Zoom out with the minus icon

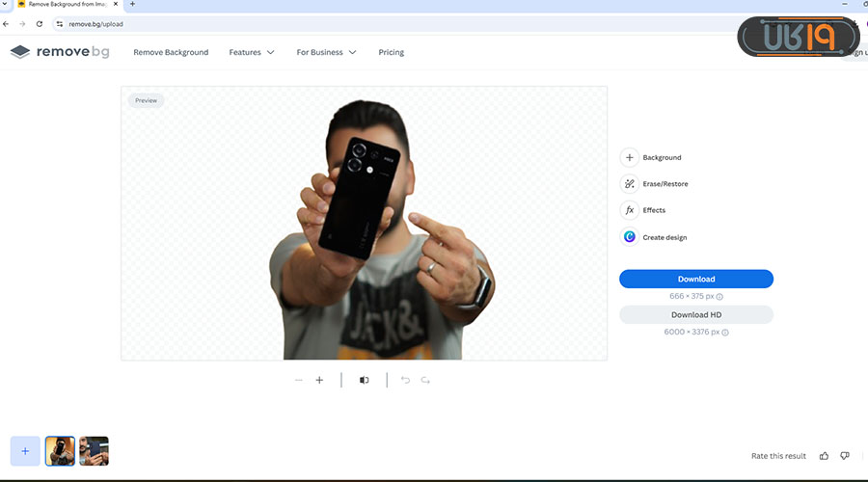(x=298, y=380)
